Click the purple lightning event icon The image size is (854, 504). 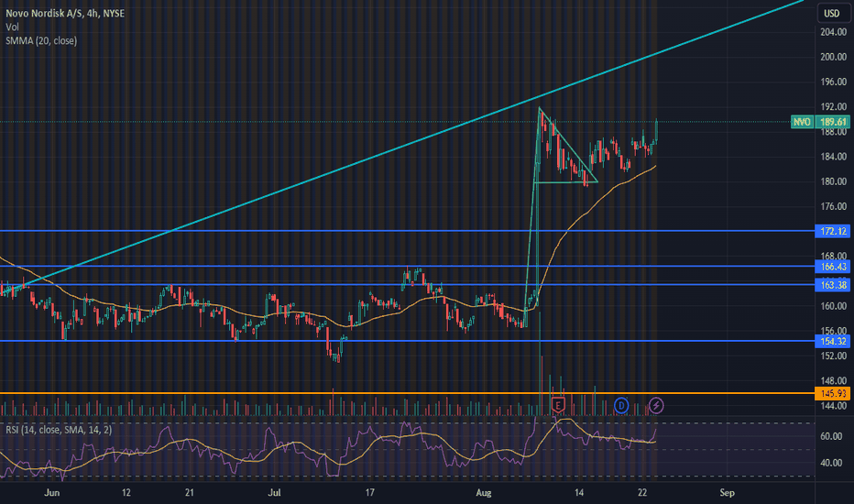point(656,405)
